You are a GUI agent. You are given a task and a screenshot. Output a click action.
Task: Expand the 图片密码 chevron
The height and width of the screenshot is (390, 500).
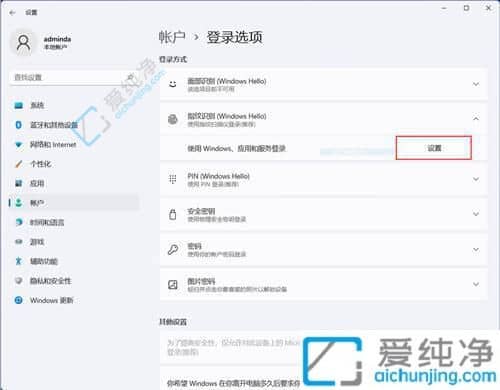(476, 284)
